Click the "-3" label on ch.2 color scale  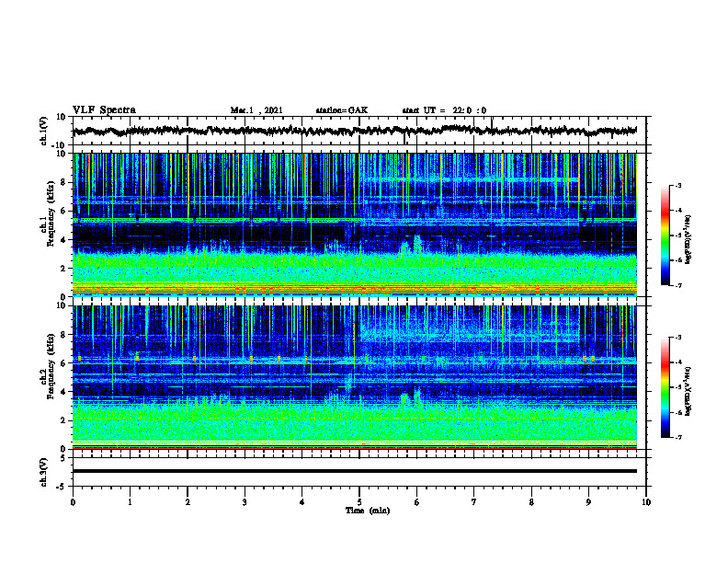coord(678,338)
